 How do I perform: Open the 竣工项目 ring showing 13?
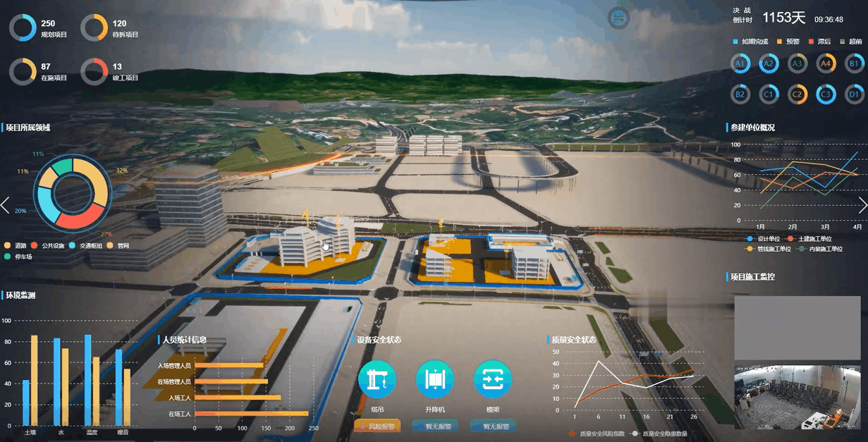[94, 72]
